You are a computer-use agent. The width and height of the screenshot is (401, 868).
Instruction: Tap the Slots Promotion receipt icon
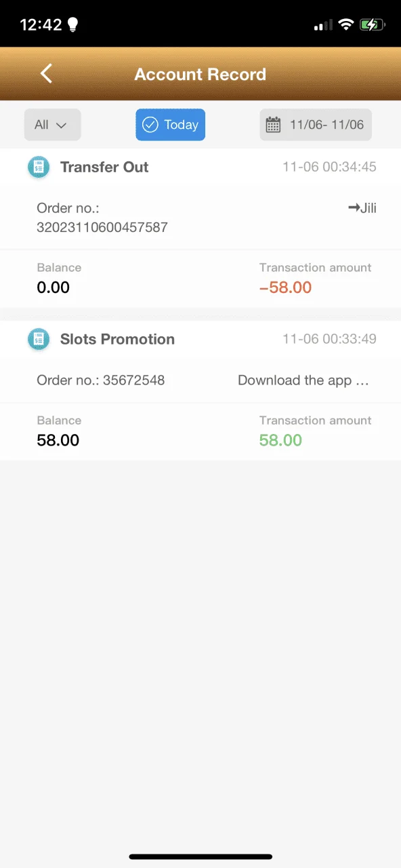(x=39, y=339)
